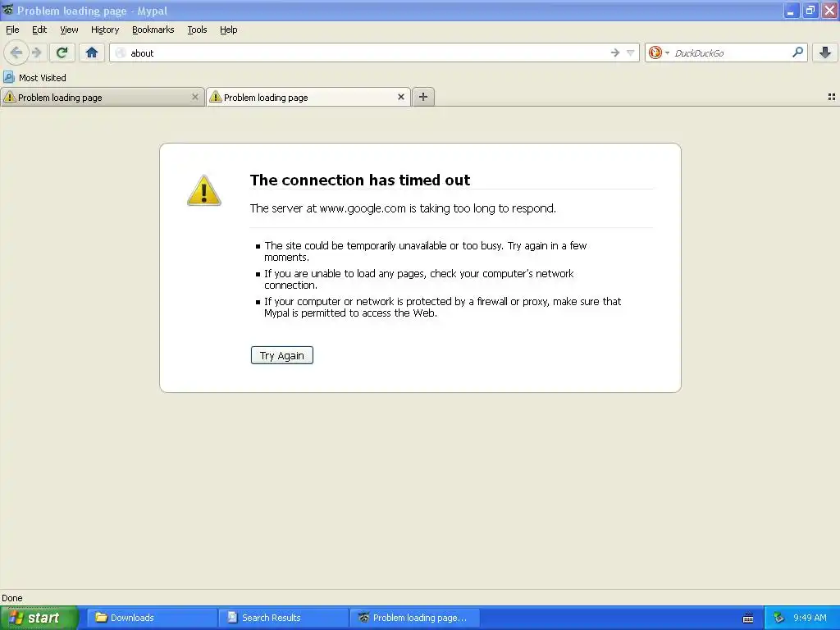840x630 pixels.
Task: Restore down the Mypal window
Action: click(x=810, y=10)
